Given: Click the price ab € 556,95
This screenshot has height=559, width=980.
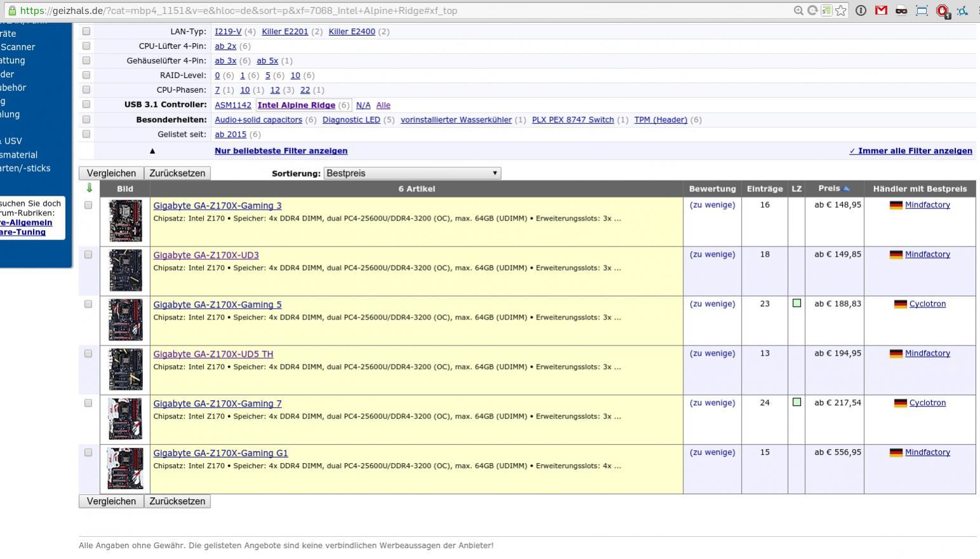Looking at the screenshot, I should (838, 452).
